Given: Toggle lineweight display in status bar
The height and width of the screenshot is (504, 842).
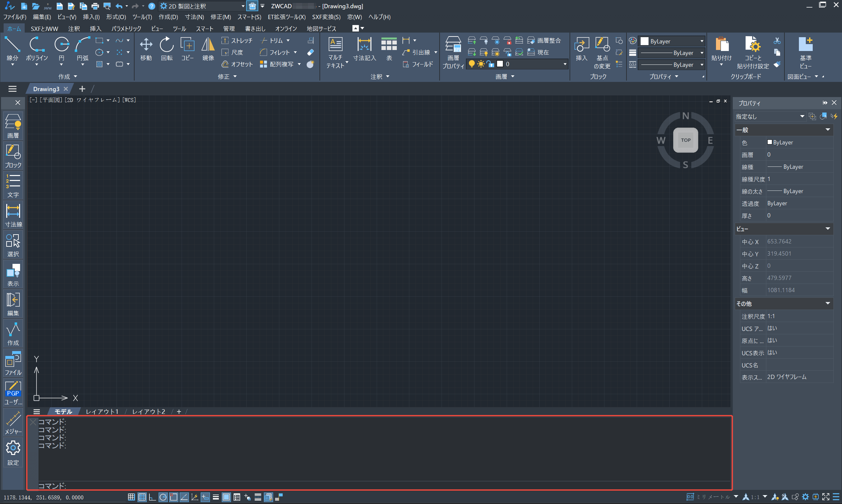Looking at the screenshot, I should 216,497.
